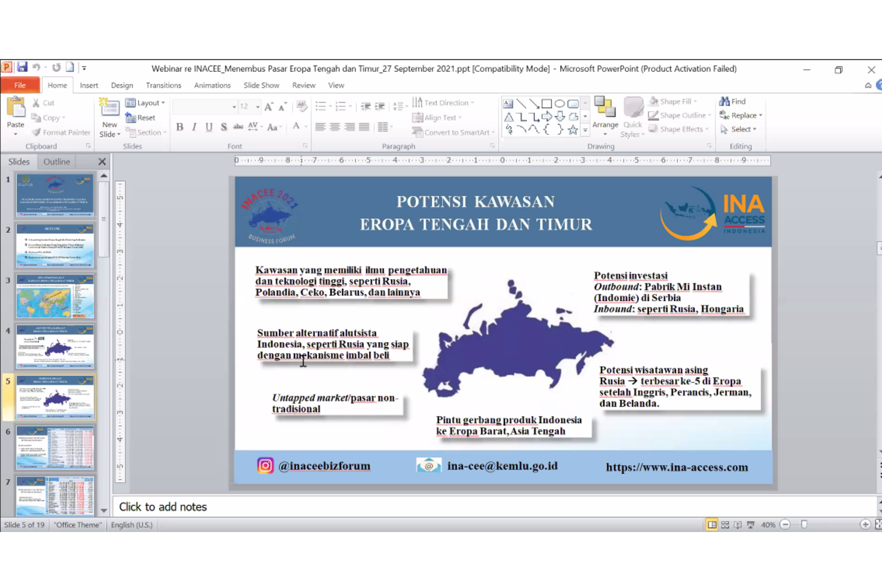Open the Section dropdown
This screenshot has width=882, height=588.
(x=146, y=132)
